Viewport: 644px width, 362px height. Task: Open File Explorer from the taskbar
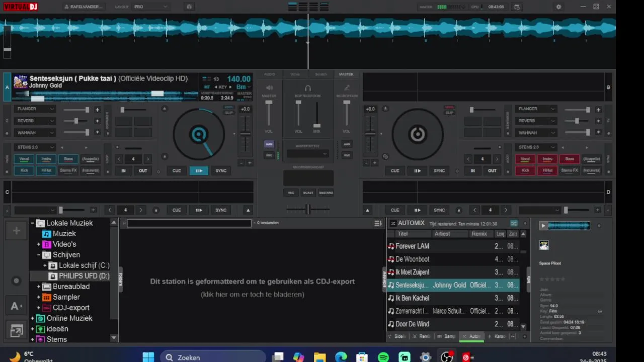click(320, 357)
